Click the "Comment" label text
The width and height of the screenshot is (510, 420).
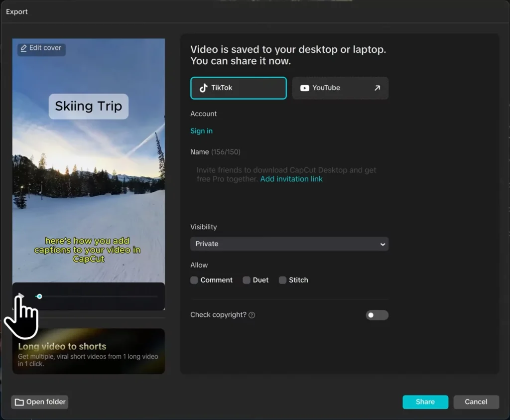tap(216, 280)
